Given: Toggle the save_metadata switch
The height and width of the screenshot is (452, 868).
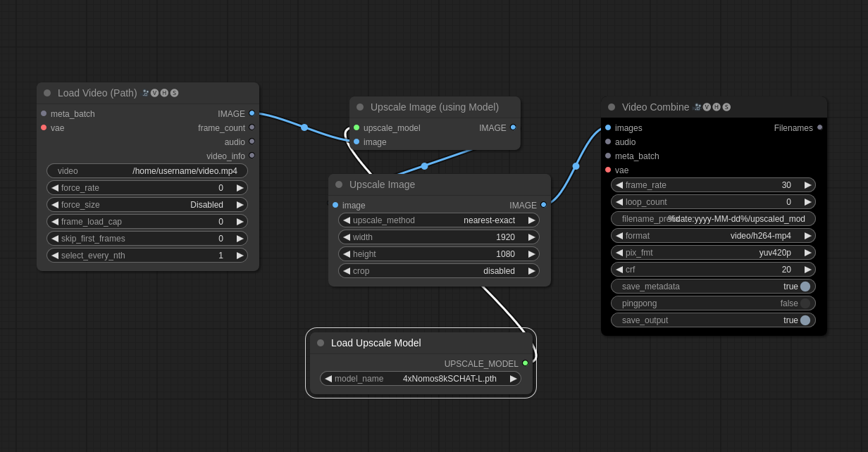Looking at the screenshot, I should [x=805, y=287].
